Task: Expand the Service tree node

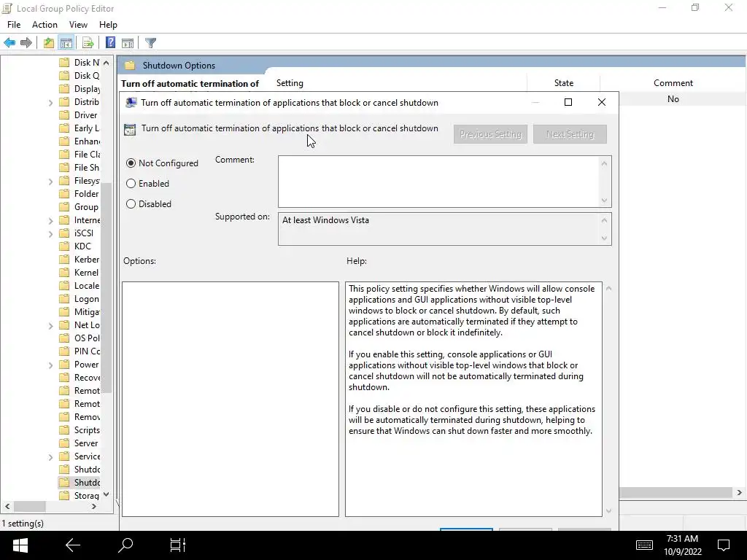Action: (50, 456)
